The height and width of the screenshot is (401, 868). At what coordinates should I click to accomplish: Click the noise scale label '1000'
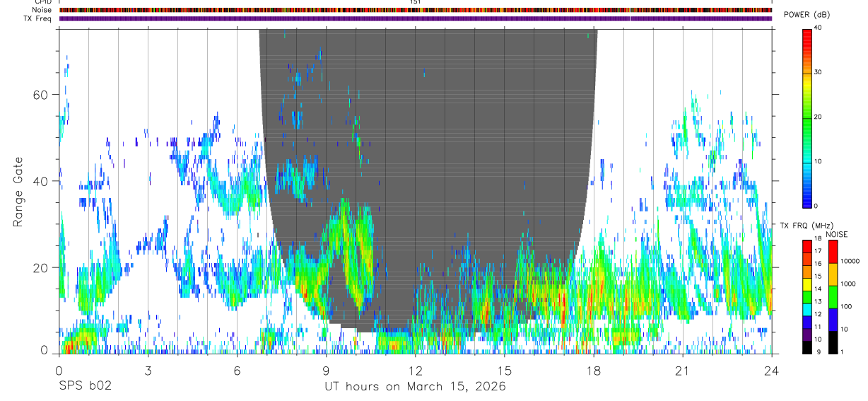pos(848,284)
